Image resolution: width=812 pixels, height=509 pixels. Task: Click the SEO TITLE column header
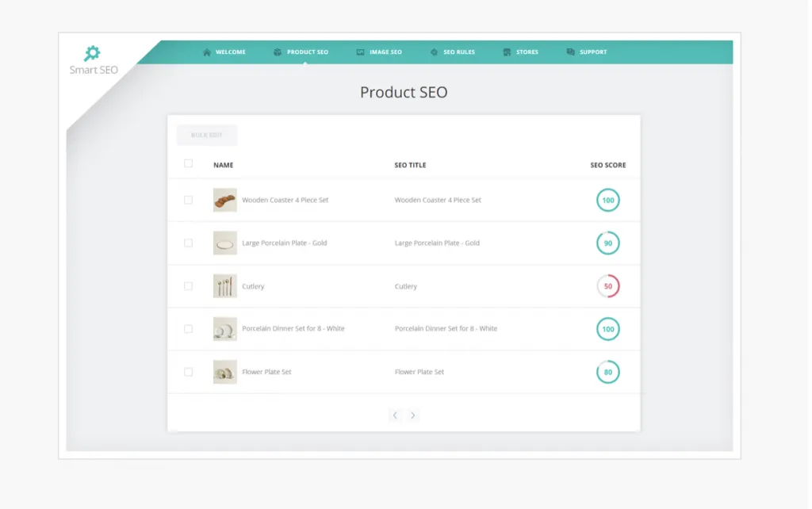pyautogui.click(x=410, y=165)
